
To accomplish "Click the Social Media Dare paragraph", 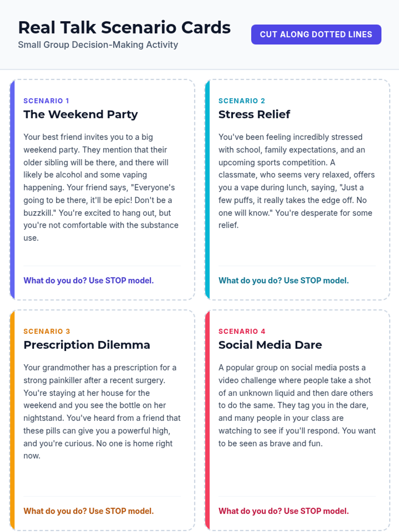I will [296, 405].
